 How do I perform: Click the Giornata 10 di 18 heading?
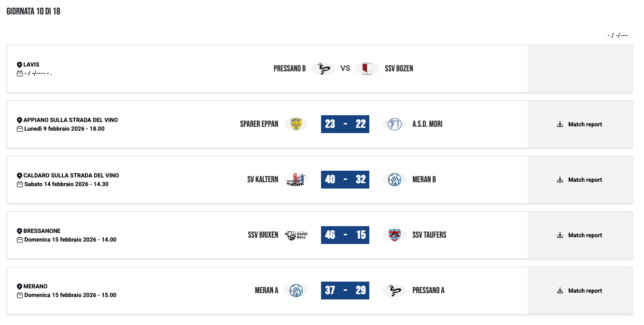click(x=33, y=12)
